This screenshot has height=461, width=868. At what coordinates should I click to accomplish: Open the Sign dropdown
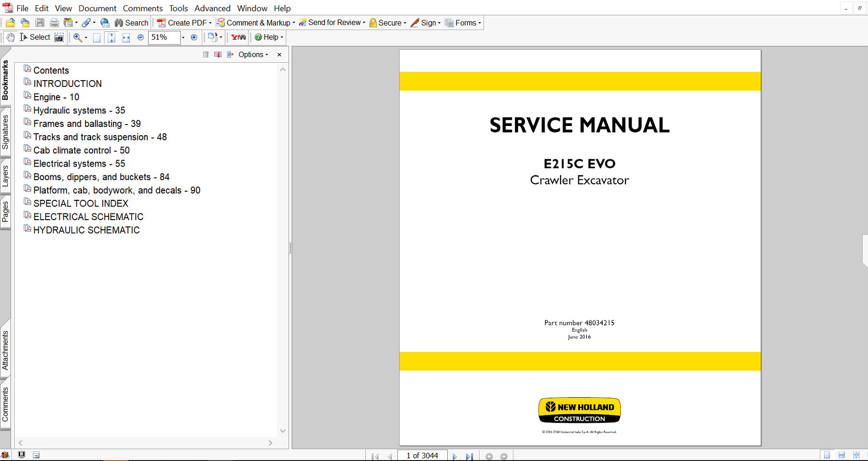(x=426, y=23)
